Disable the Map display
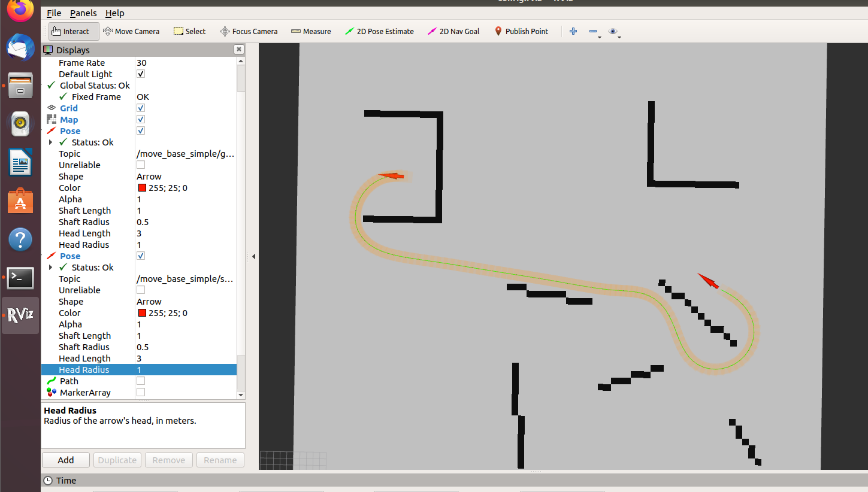Screen dimensions: 868x492 click(140, 119)
